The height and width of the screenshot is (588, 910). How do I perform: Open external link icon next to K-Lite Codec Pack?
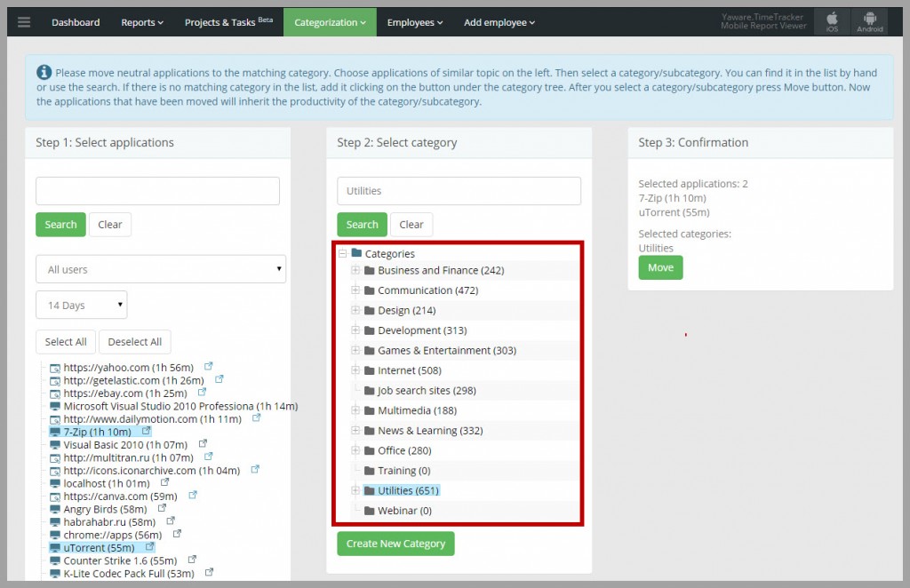209,572
